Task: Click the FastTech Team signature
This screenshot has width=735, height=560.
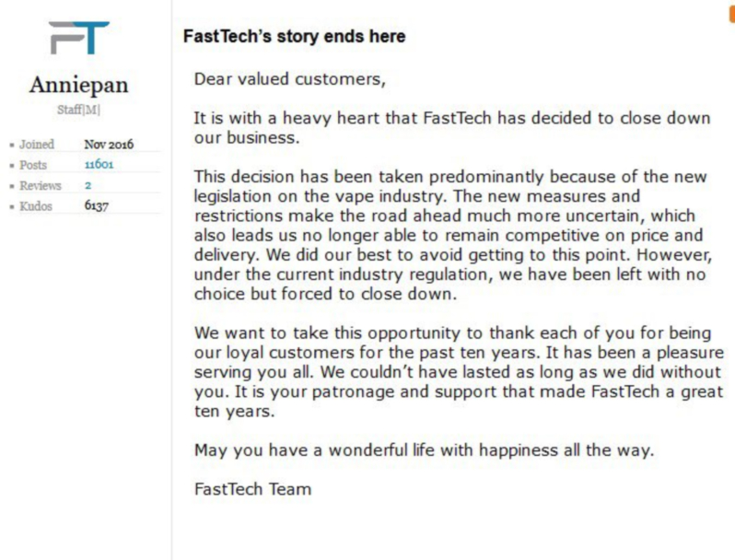Action: coord(252,489)
